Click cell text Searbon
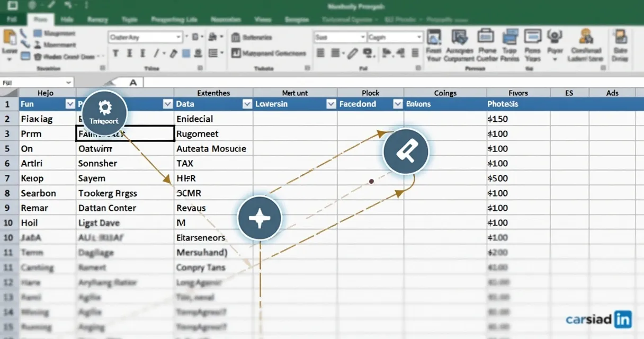Image resolution: width=644 pixels, height=339 pixels. 38,193
